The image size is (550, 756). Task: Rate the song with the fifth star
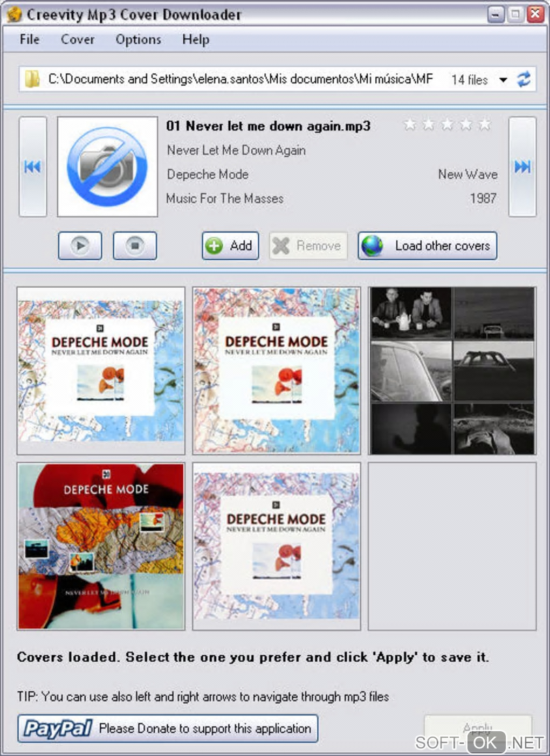[484, 124]
